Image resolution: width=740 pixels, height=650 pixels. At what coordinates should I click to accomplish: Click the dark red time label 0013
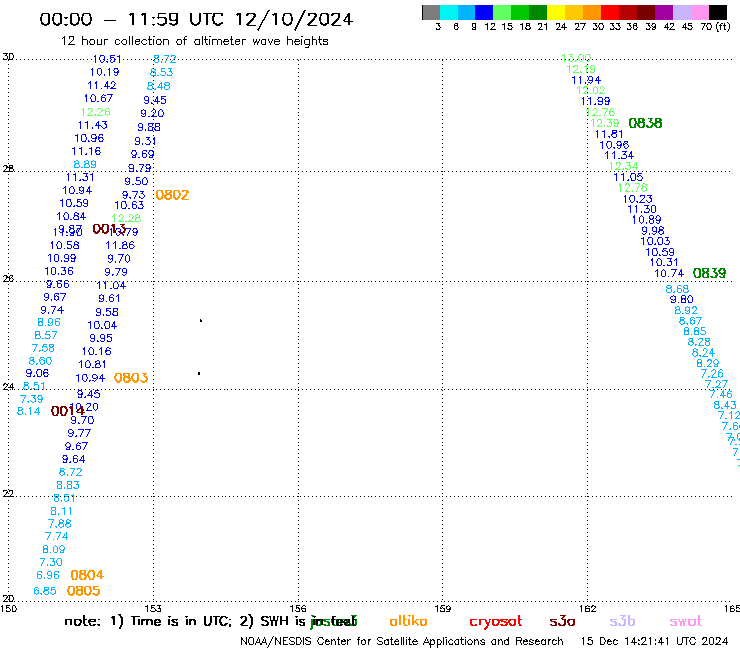tap(109, 229)
